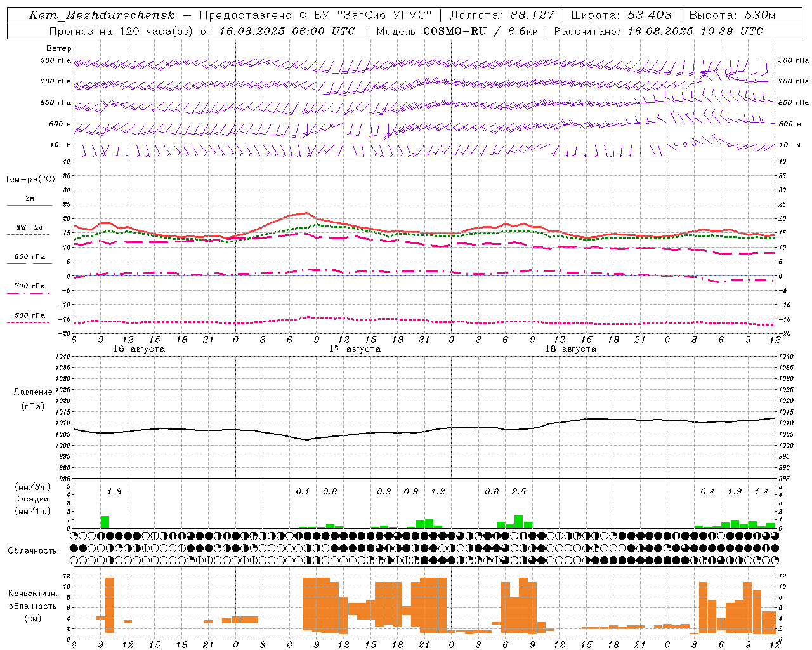Screen dimensions: 812x650
Task: Click the "(км)" unit under convective cloud label
Action: (32, 618)
